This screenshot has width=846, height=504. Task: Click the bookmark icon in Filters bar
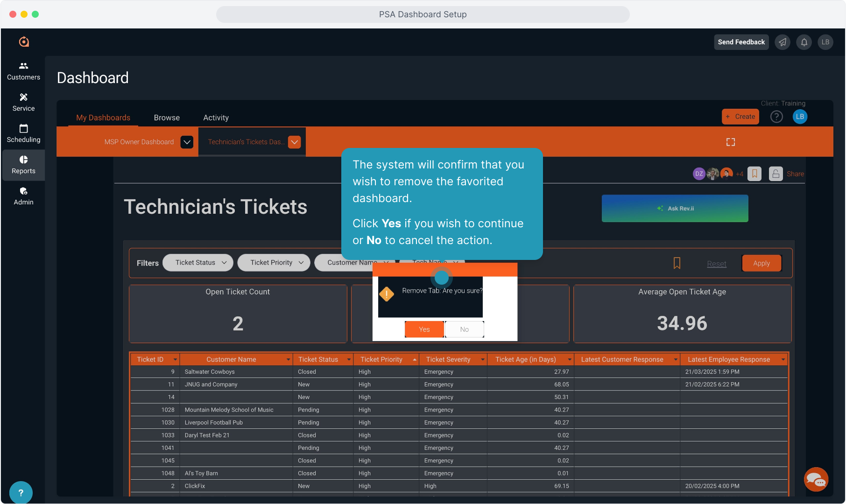[677, 263]
